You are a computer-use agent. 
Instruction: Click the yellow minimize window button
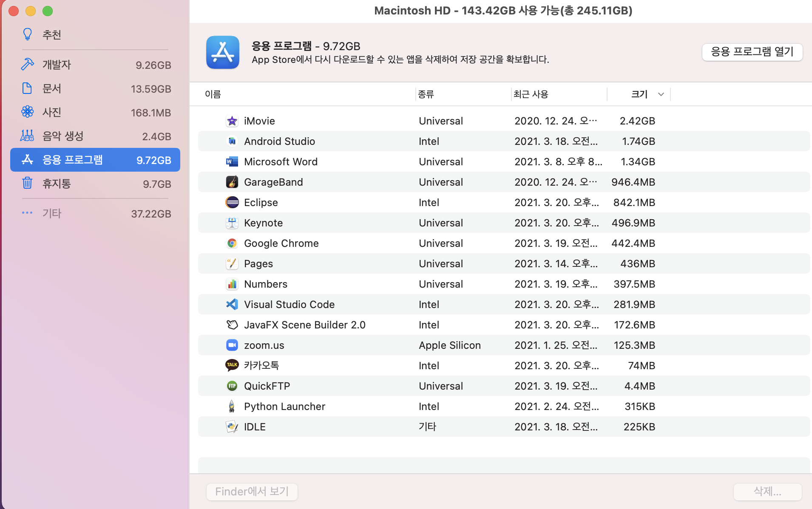pos(31,11)
